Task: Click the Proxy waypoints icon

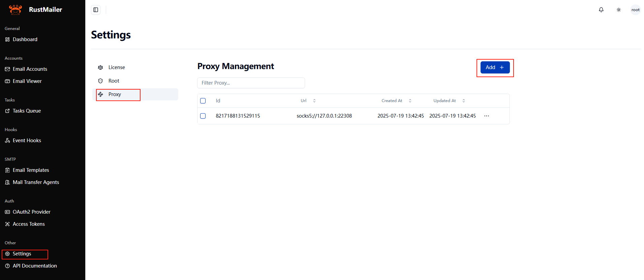Action: [100, 94]
